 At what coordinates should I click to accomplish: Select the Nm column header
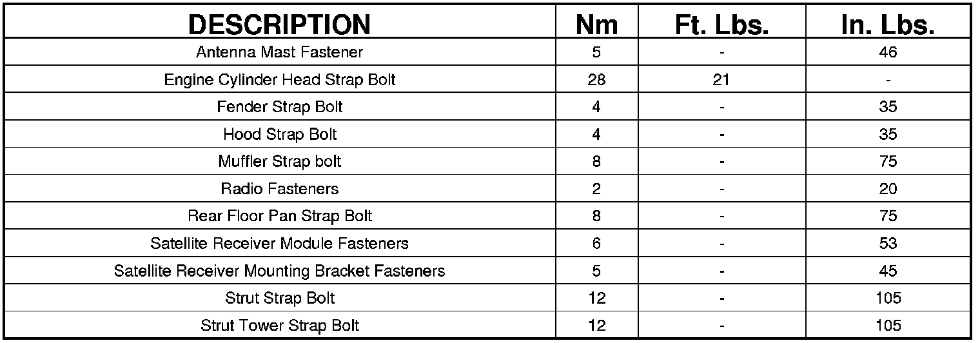pyautogui.click(x=596, y=24)
